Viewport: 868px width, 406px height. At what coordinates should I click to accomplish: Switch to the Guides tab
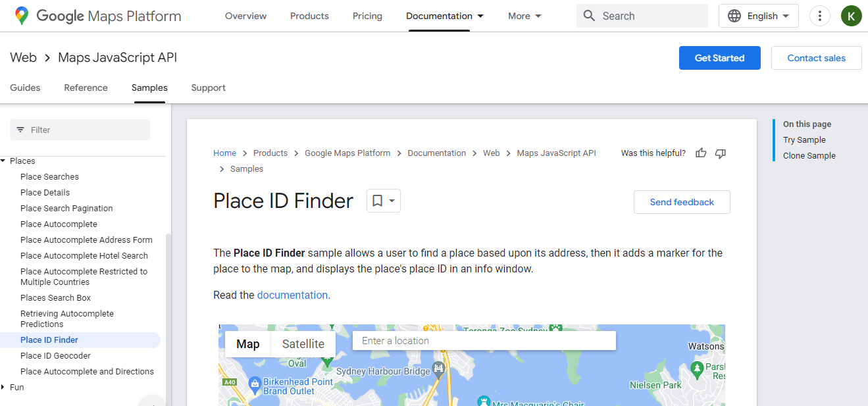(x=25, y=88)
